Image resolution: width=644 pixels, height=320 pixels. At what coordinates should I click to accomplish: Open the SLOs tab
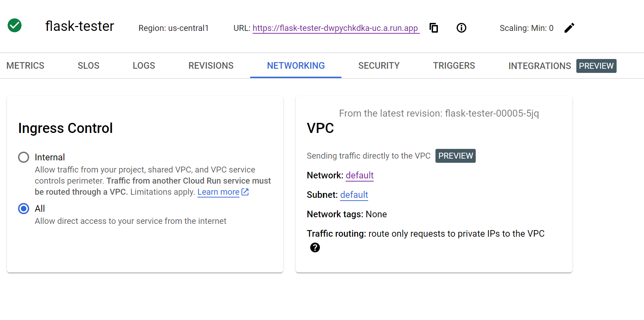[88, 66]
